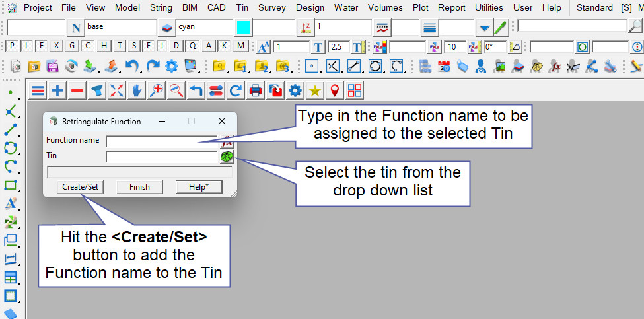Click the Function name picker icon
Viewport: 644px width, 319px height.
227,140
